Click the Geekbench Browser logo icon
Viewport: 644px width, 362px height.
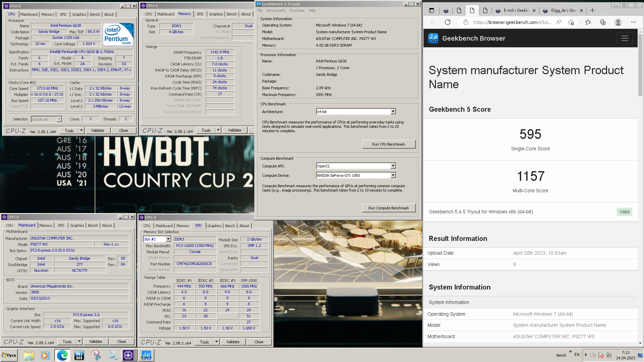click(x=433, y=38)
